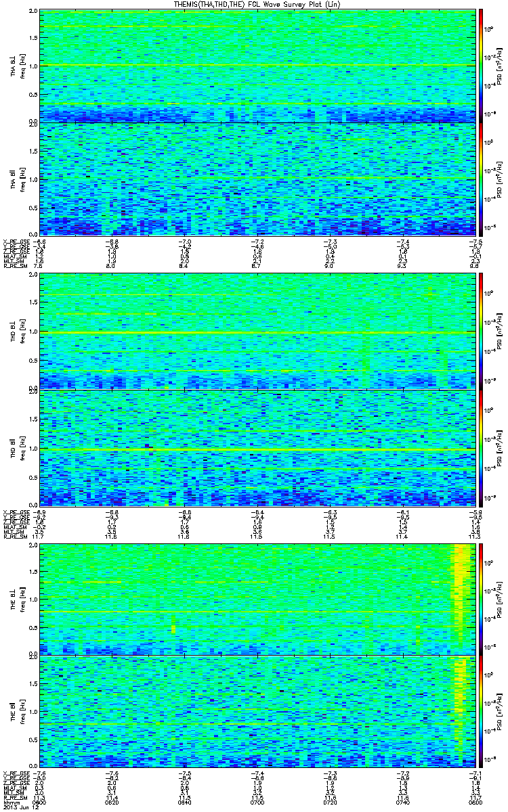Click the color bar beside THD BII panel
508x812 pixels.
[481, 448]
